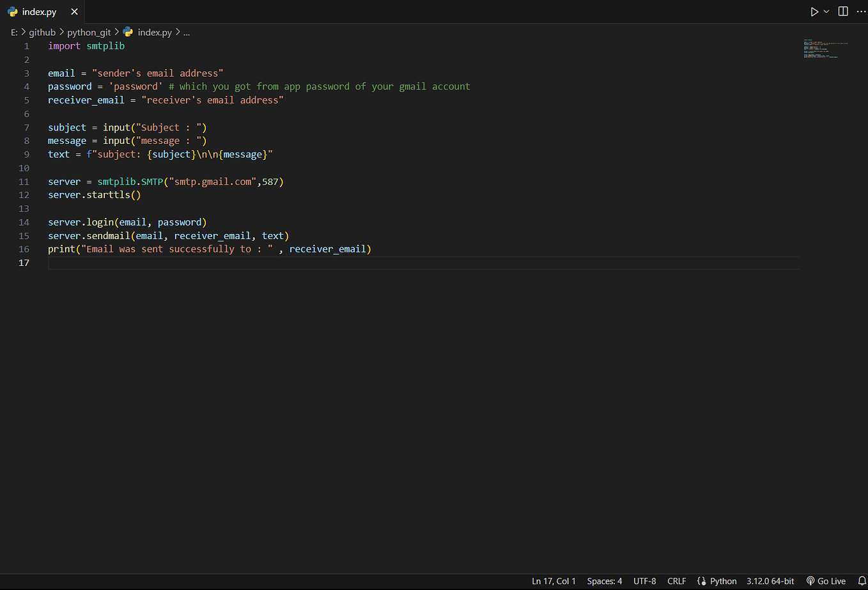This screenshot has width=868, height=590.
Task: Open the run options dropdown arrow
Action: (x=826, y=12)
